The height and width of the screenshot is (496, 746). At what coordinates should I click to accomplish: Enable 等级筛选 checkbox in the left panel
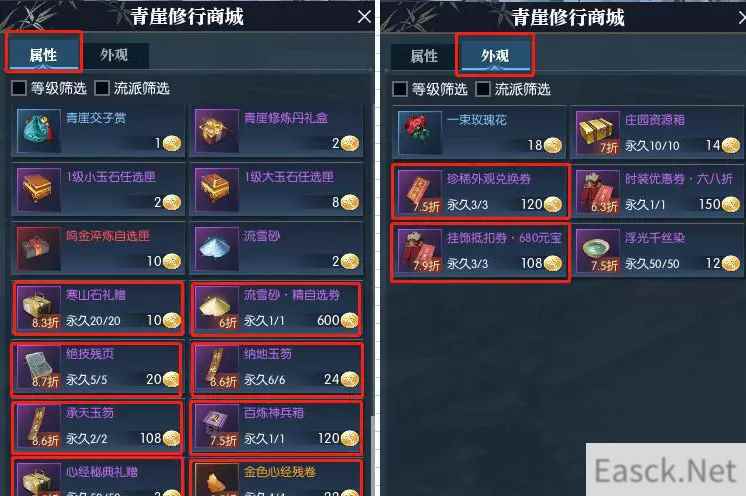[x=19, y=88]
